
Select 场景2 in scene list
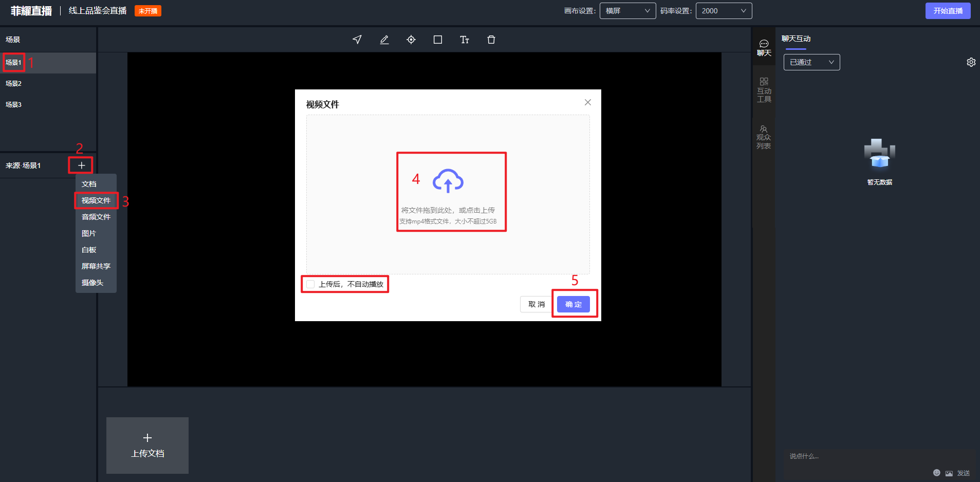[14, 83]
